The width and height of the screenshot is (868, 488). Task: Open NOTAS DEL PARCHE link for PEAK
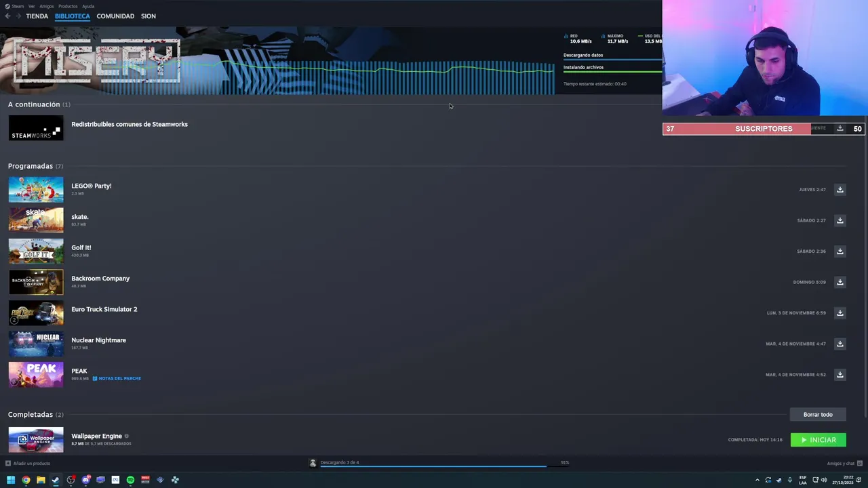coord(117,378)
